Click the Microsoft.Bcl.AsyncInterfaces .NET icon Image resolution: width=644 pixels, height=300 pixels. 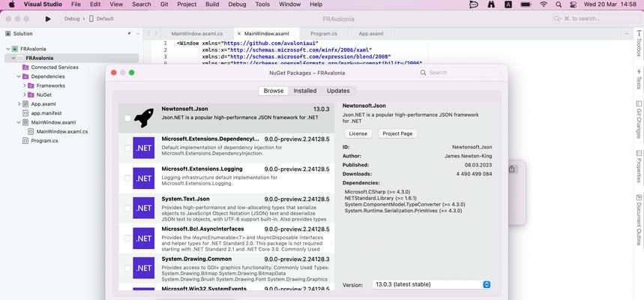pyautogui.click(x=144, y=238)
